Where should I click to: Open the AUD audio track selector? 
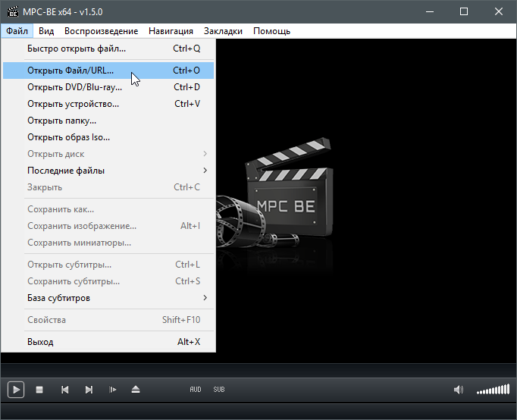tap(195, 390)
